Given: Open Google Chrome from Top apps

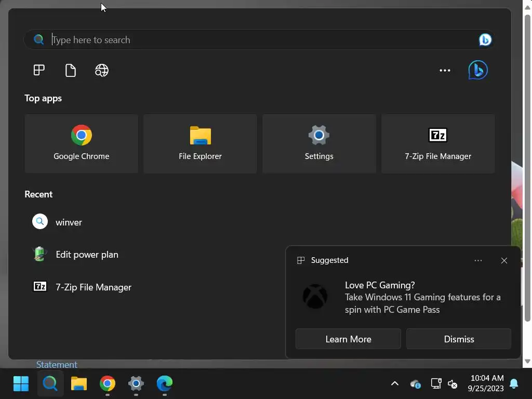Looking at the screenshot, I should coord(81,143).
